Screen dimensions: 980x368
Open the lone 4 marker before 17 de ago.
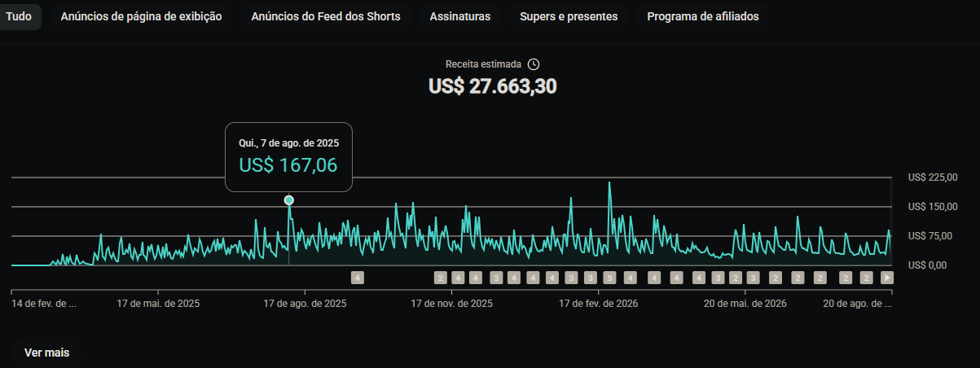[x=357, y=278]
